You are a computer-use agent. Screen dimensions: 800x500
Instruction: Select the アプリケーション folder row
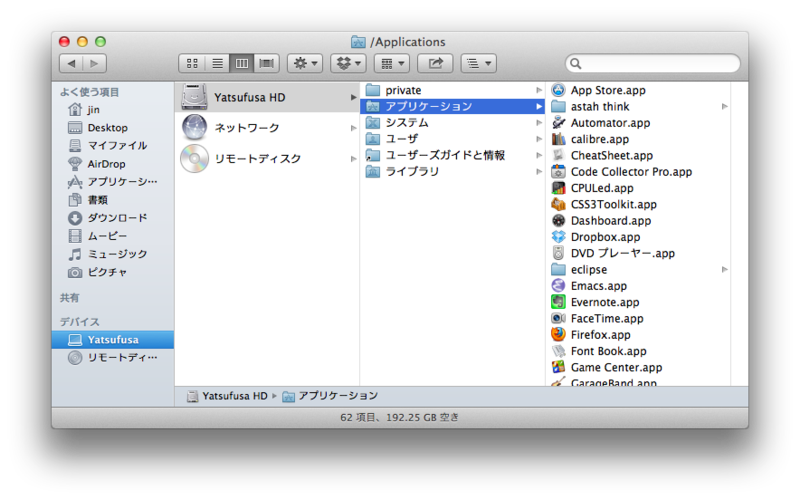[453, 106]
